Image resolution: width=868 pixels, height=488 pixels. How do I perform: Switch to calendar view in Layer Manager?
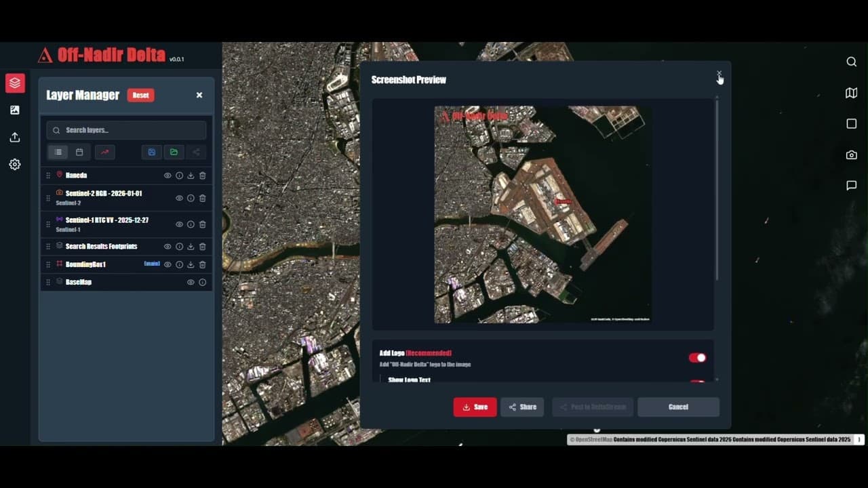(x=79, y=152)
